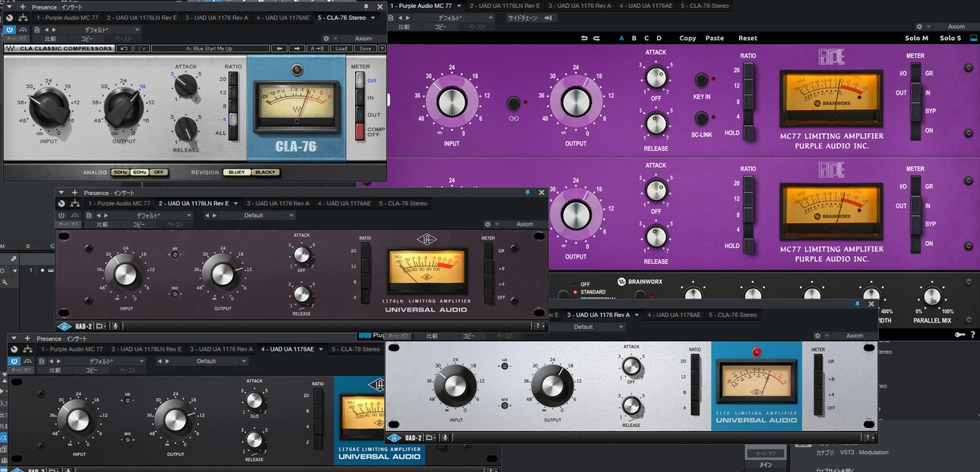The height and width of the screenshot is (472, 980).
Task: Open help question mark in 1176LN bar
Action: [x=537, y=326]
